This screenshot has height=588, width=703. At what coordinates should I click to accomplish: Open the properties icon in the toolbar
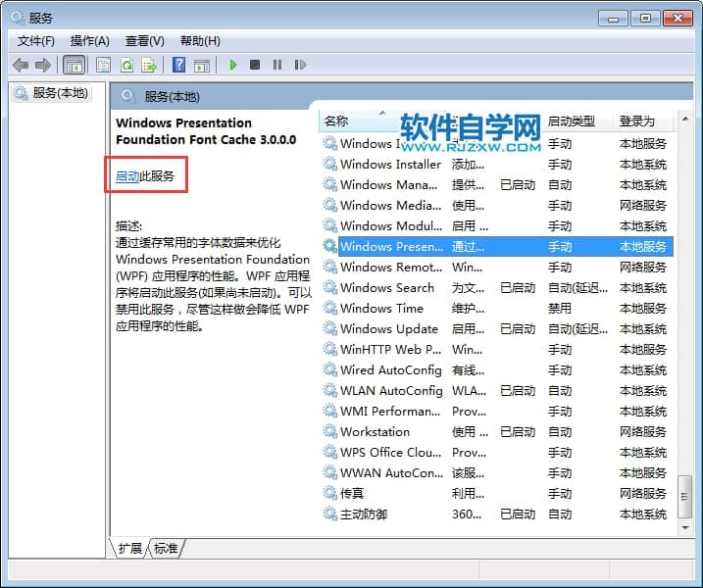(103, 65)
